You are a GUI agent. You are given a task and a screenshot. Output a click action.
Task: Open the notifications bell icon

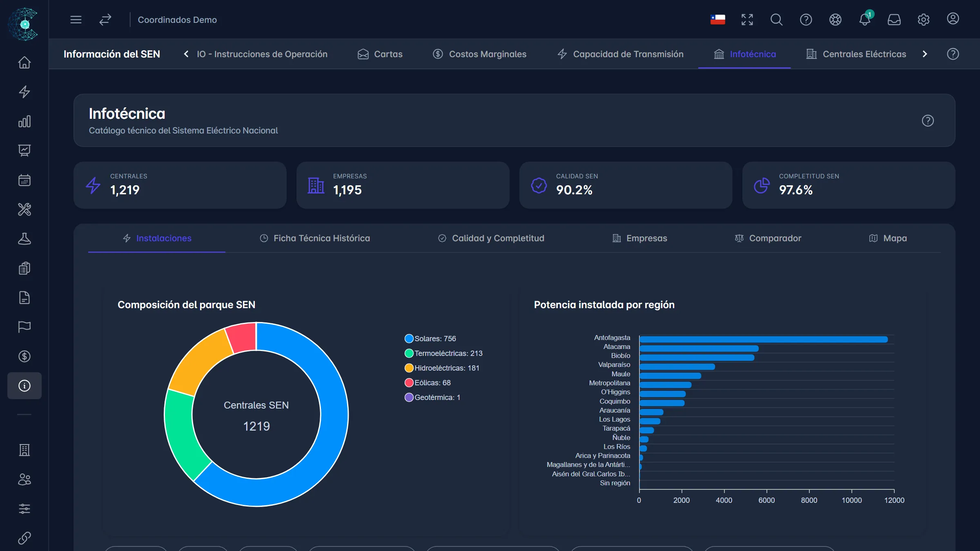[864, 20]
